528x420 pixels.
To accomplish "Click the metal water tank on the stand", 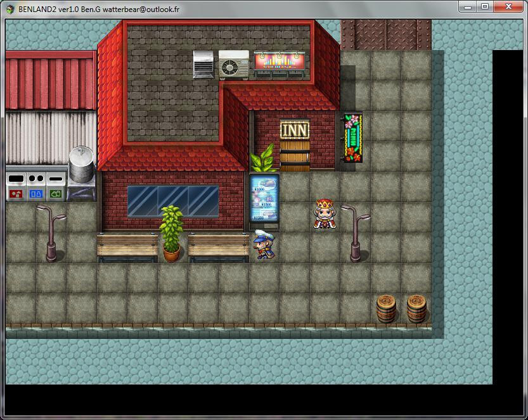I will coord(82,173).
